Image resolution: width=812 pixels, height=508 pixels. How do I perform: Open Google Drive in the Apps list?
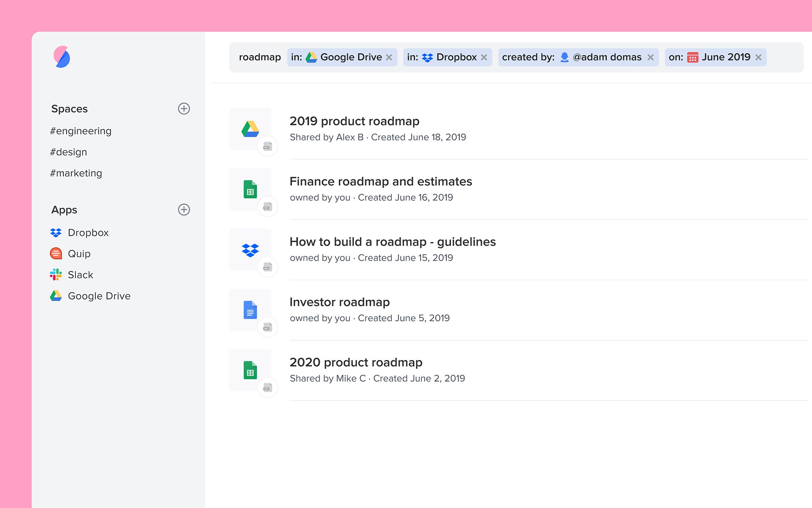click(x=99, y=296)
